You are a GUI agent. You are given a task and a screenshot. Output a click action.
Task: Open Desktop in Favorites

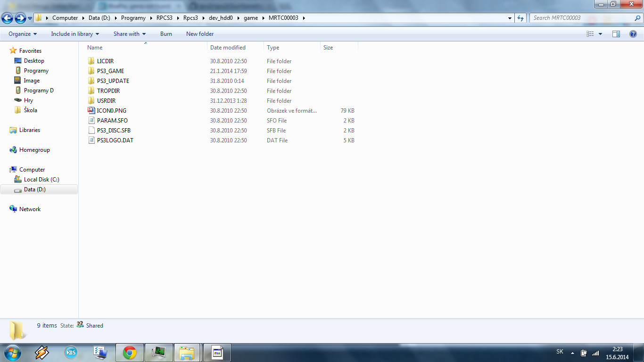click(34, 61)
